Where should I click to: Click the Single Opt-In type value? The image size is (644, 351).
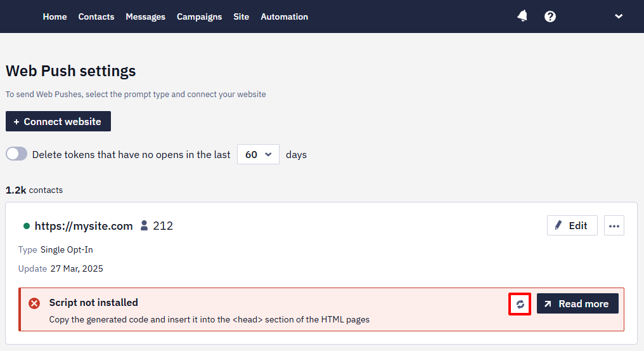67,250
